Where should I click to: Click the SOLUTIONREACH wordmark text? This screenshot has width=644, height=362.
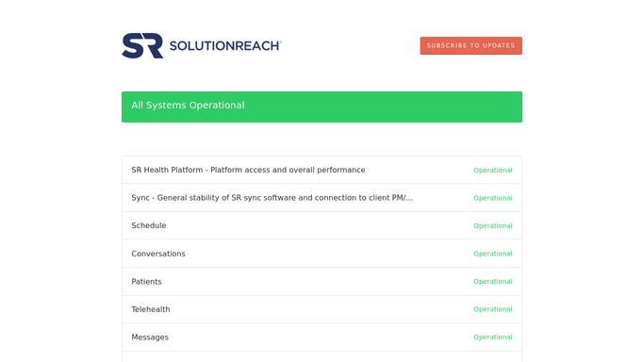click(x=225, y=45)
